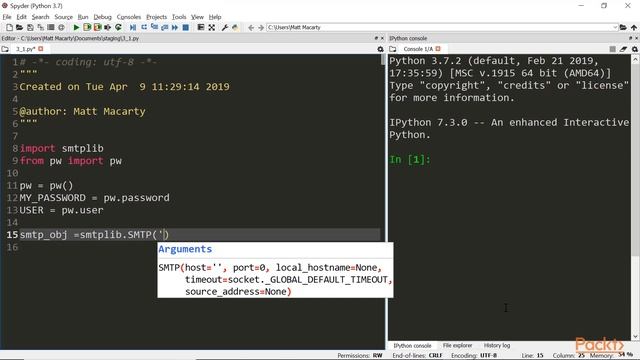Maximize current pane toolbar icon
This screenshot has width=640, height=360.
coord(201,27)
